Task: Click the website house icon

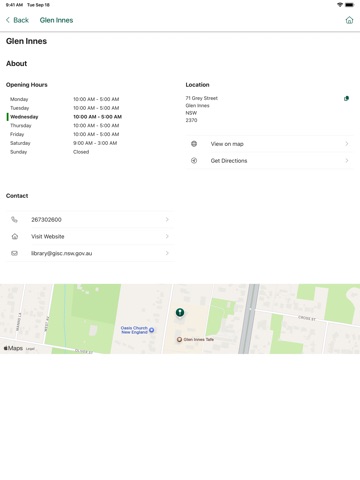Action: pos(15,236)
